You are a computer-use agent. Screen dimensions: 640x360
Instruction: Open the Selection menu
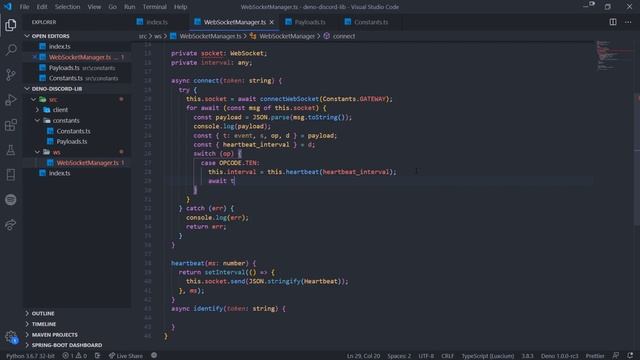[67, 7]
